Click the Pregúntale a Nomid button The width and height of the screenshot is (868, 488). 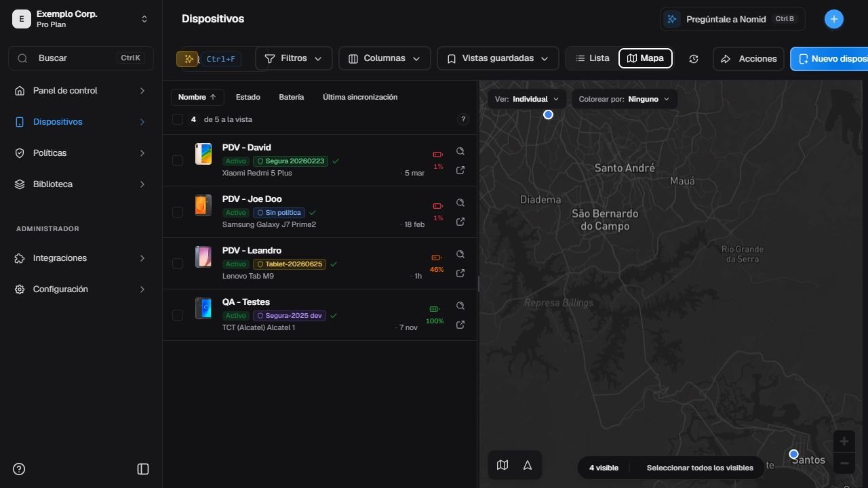pos(732,19)
